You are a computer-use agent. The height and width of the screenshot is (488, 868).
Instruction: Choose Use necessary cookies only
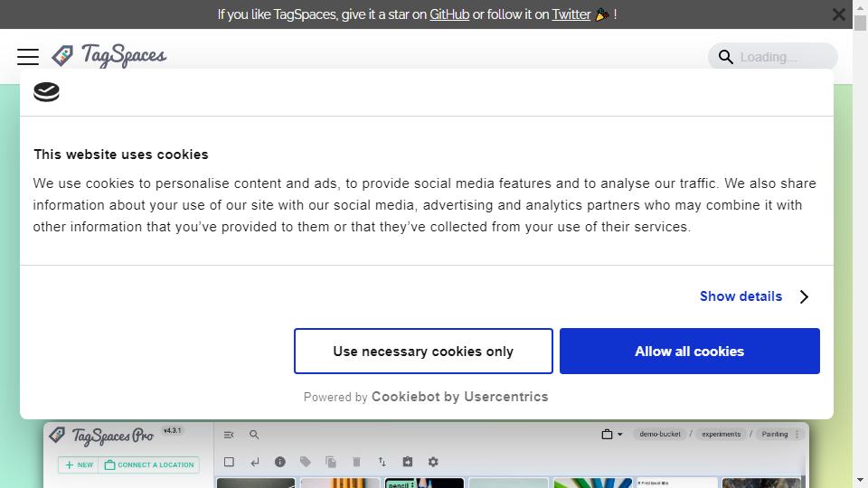click(x=423, y=352)
